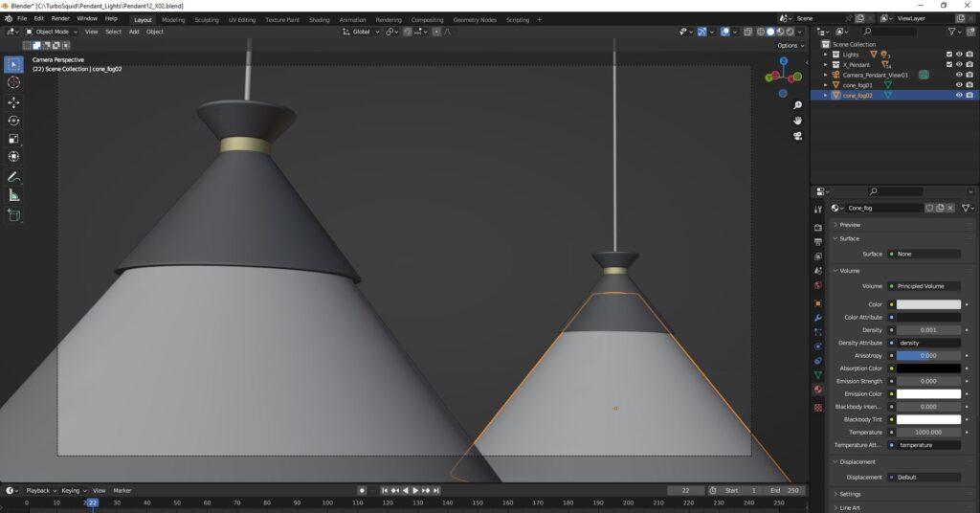Click the Options button in viewport

(789, 45)
